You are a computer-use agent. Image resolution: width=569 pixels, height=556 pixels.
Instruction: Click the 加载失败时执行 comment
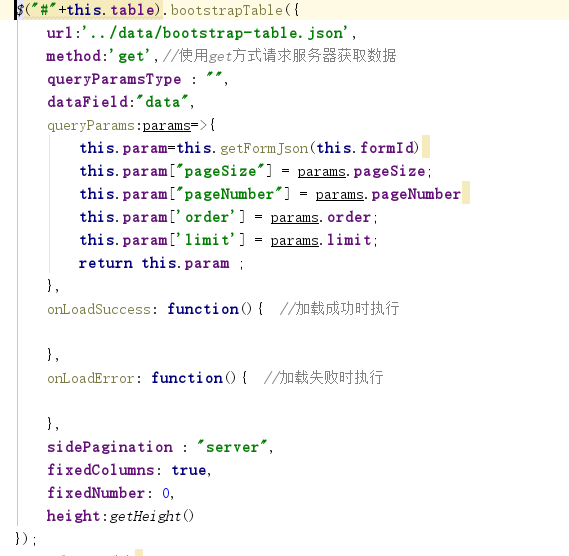click(x=323, y=378)
